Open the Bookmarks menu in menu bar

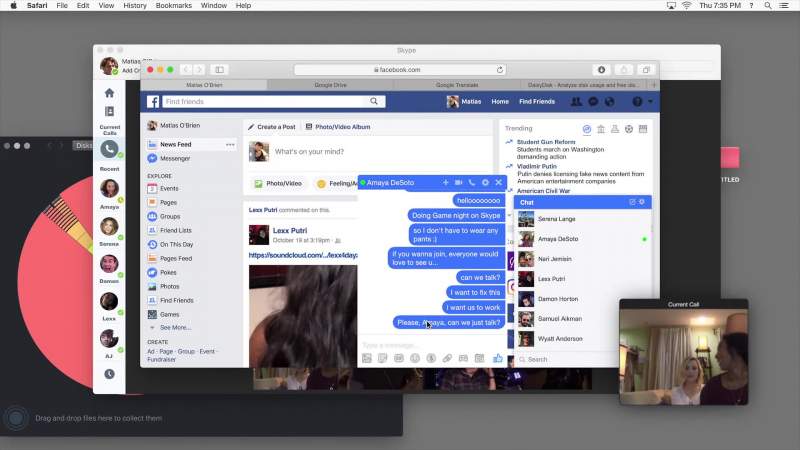(173, 6)
